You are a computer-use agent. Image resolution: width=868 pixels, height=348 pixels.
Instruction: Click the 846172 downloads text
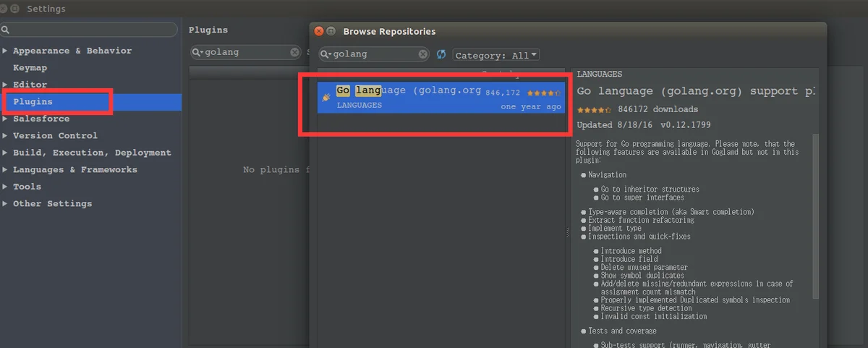[658, 110]
